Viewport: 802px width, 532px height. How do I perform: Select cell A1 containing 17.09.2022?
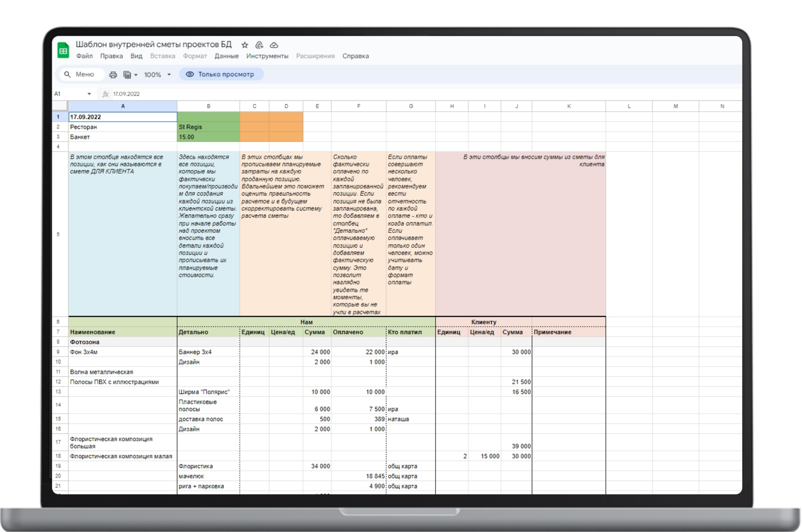point(123,117)
